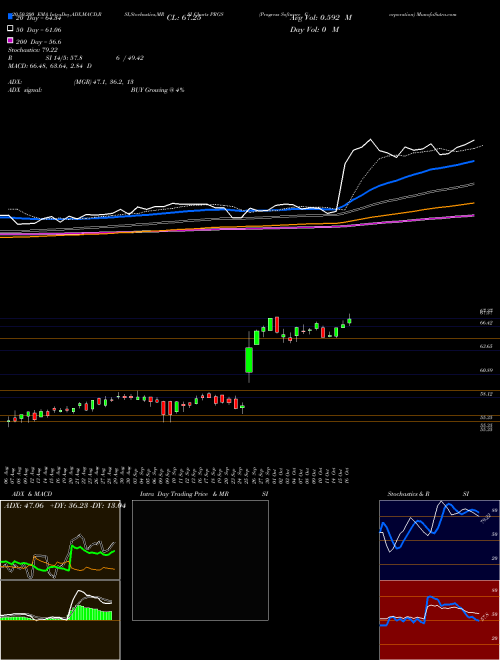The height and width of the screenshot is (660, 500).
Task: Open the navy Stochastics chart panel
Action: (439, 540)
